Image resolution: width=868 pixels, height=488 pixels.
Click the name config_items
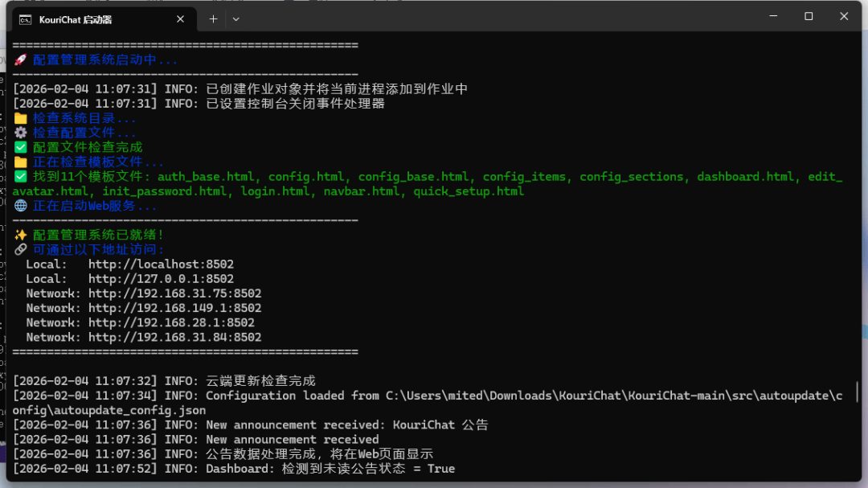pyautogui.click(x=524, y=177)
